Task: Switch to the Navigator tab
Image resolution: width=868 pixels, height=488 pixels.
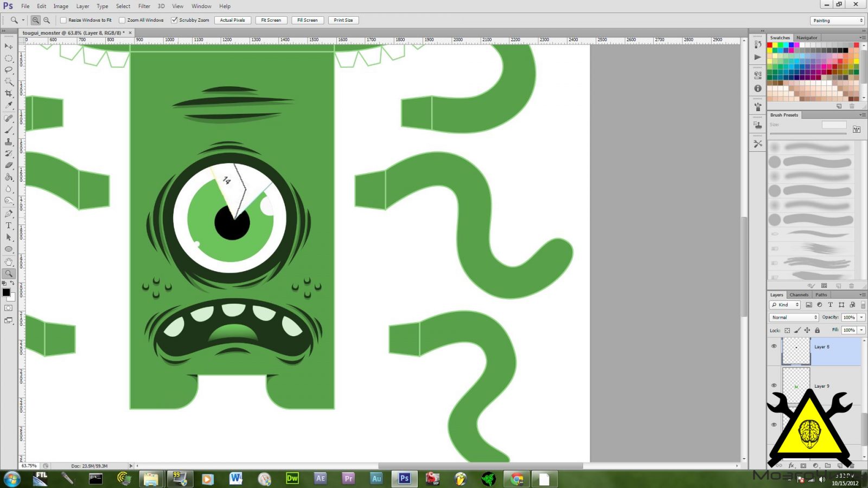Action: [807, 37]
